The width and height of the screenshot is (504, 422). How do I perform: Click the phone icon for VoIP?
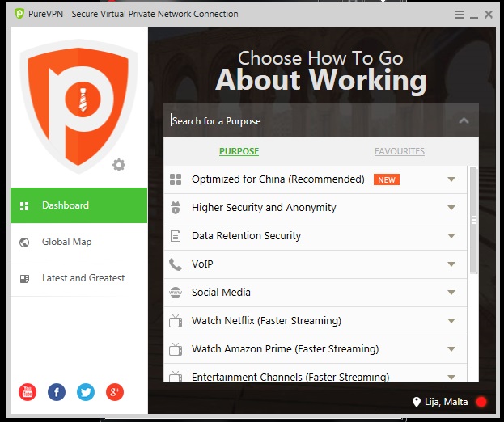tap(176, 264)
